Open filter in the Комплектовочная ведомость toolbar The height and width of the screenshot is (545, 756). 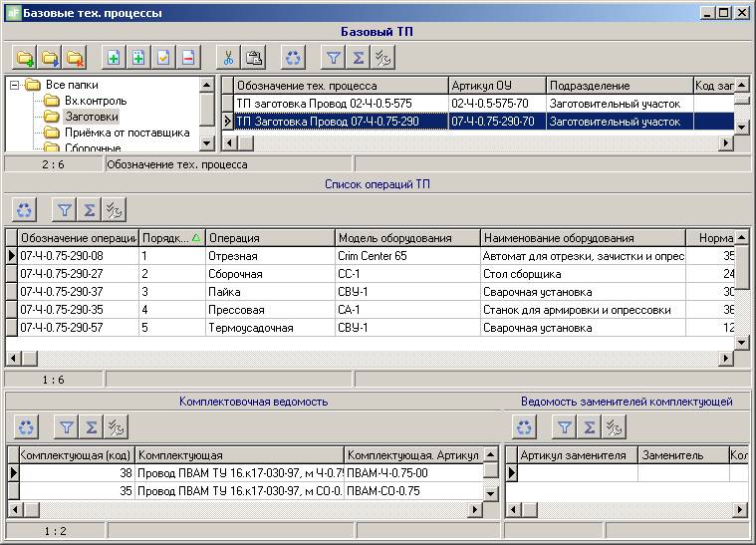click(65, 427)
